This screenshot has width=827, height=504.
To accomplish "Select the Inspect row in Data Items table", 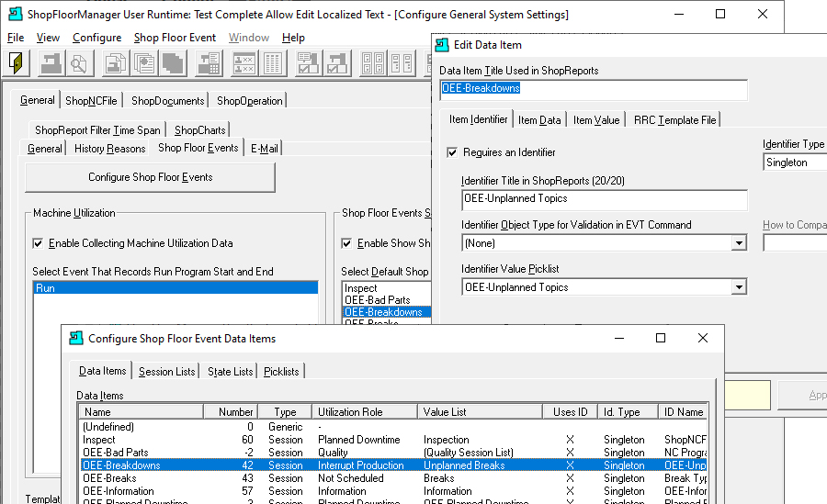I will tap(393, 440).
